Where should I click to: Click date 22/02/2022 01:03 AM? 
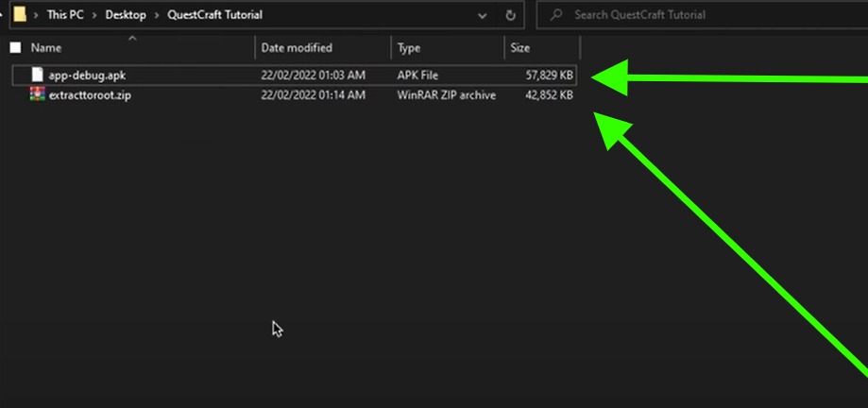pyautogui.click(x=313, y=76)
